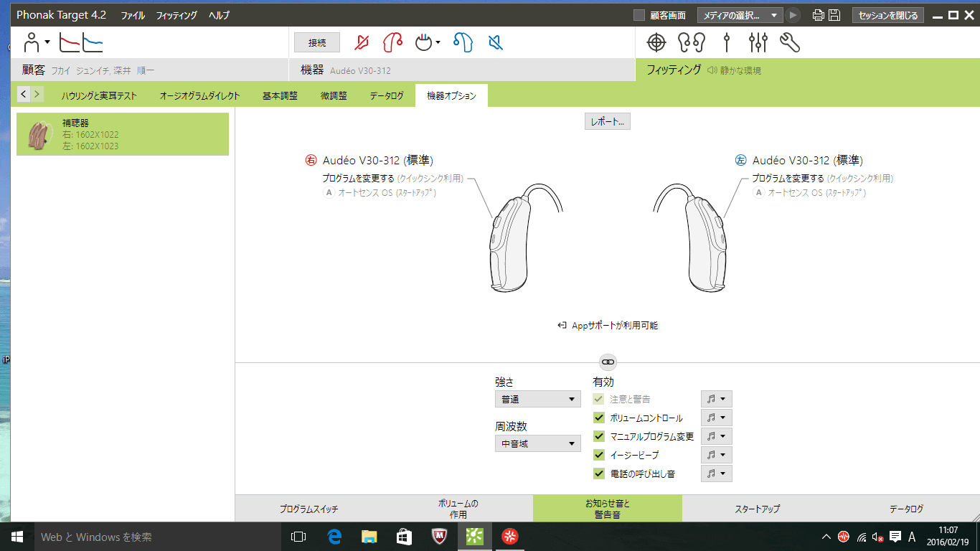Screen dimensions: 980x551
Task: Open the Windows Store taskbar icon
Action: [x=404, y=537]
